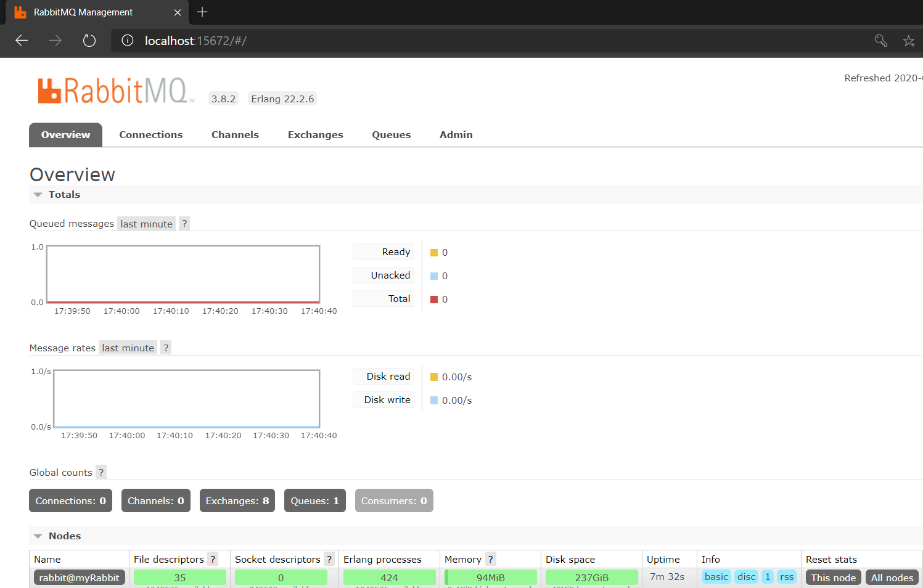The width and height of the screenshot is (923, 588).
Task: Open the rabbit@myRabbit node link
Action: [x=80, y=578]
